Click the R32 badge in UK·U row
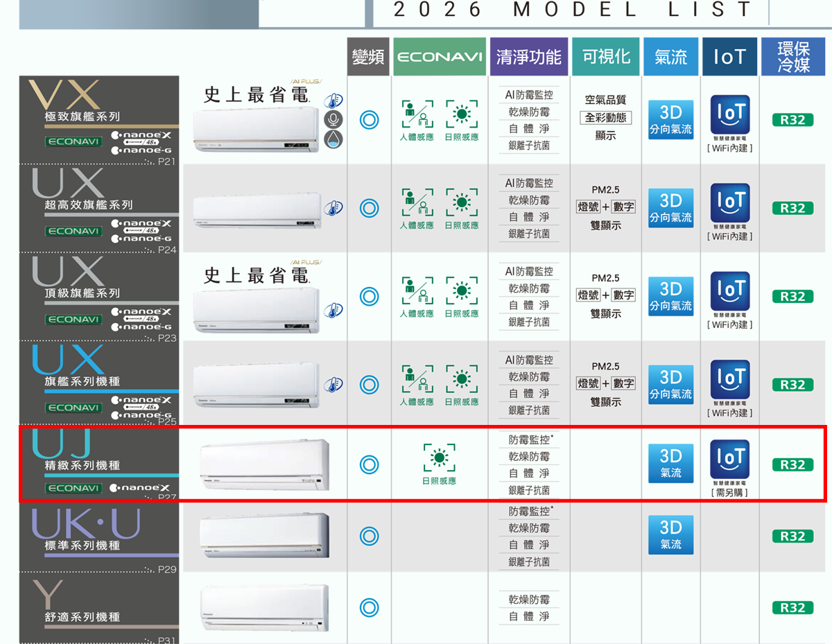The height and width of the screenshot is (644, 832). 792,536
